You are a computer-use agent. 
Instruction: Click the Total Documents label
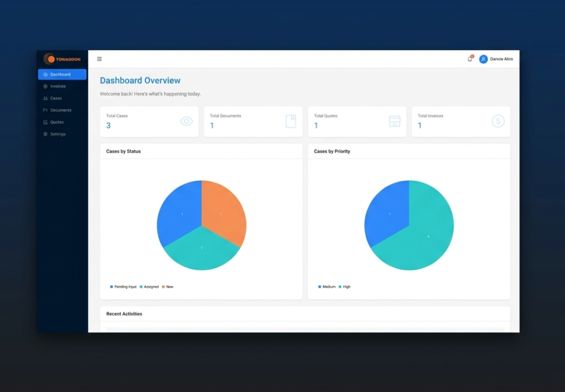[226, 116]
